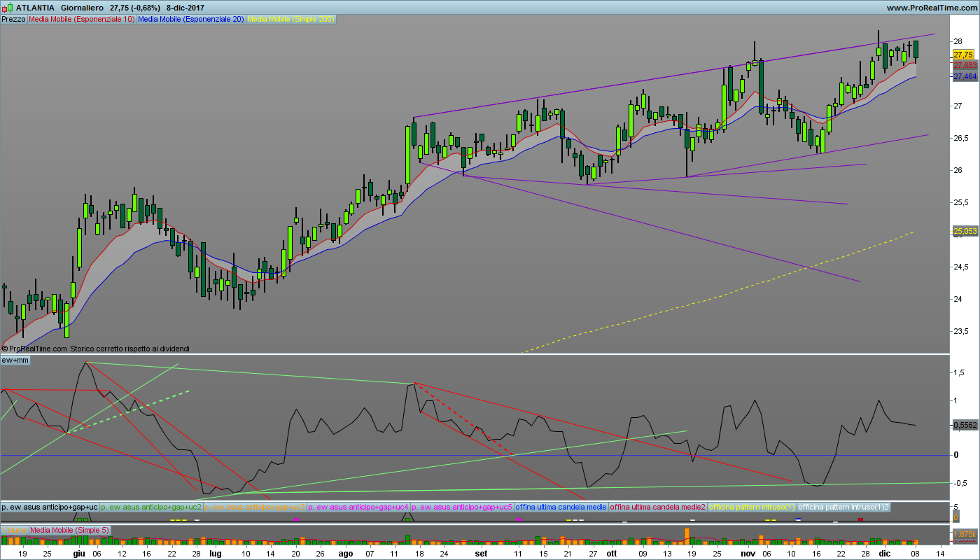This screenshot has width=980, height=560.
Task: Click the 'giu' month on time axis
Action: pyautogui.click(x=79, y=553)
